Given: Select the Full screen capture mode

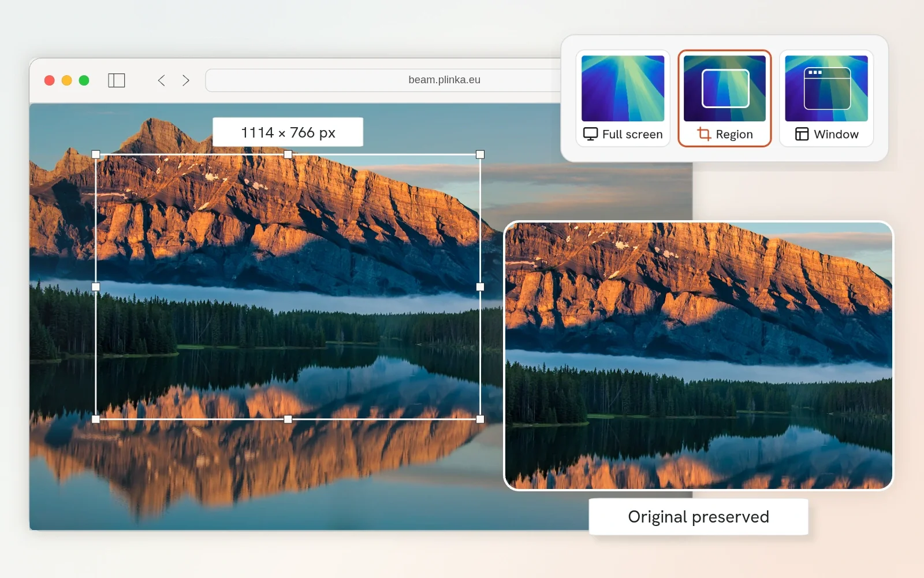Looking at the screenshot, I should [x=623, y=98].
